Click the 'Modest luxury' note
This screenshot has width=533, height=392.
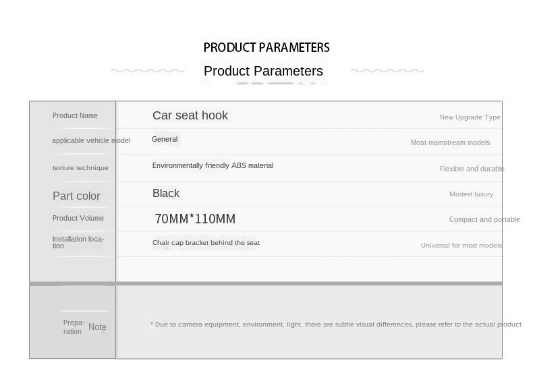point(471,194)
